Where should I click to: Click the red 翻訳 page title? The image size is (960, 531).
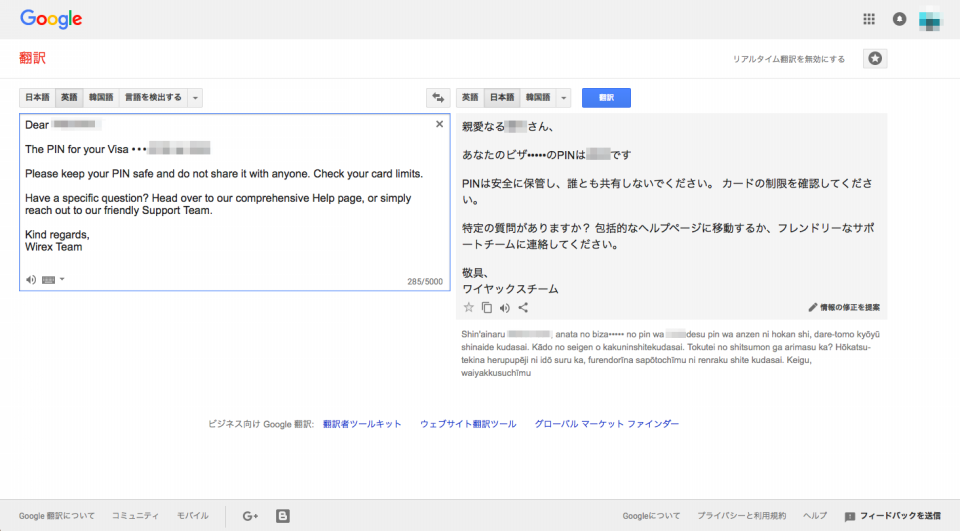point(32,58)
